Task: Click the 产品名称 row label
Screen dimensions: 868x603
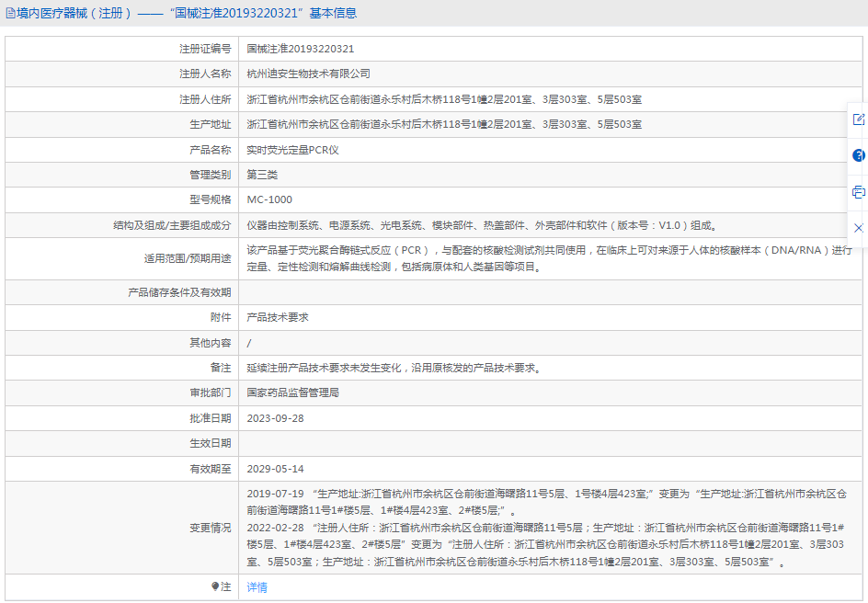Action: point(211,150)
